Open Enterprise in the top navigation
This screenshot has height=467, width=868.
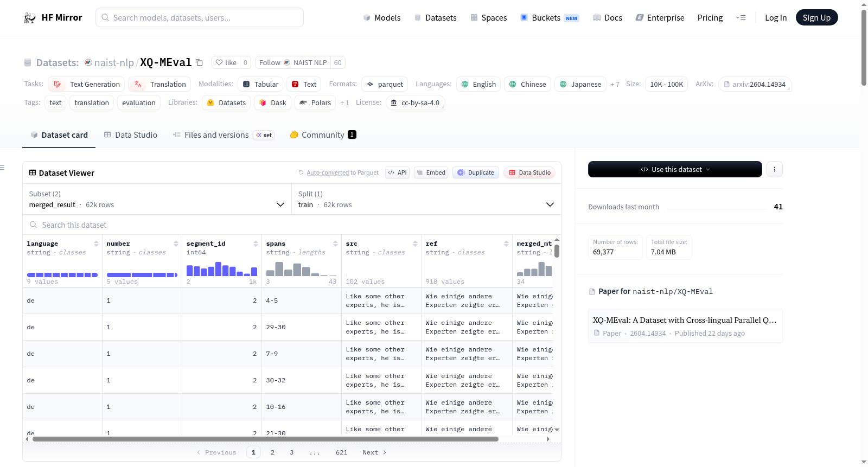(x=660, y=18)
